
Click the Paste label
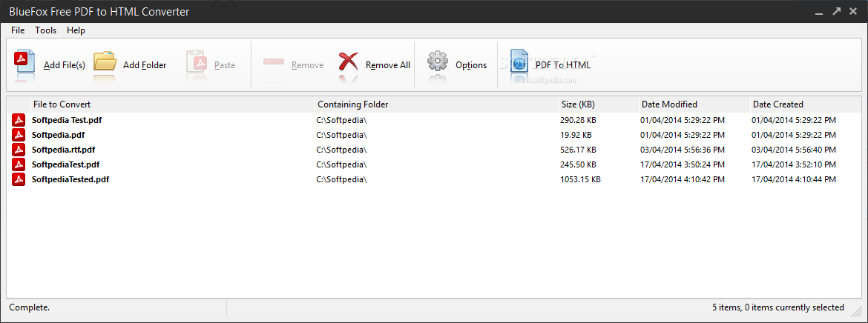click(x=225, y=65)
